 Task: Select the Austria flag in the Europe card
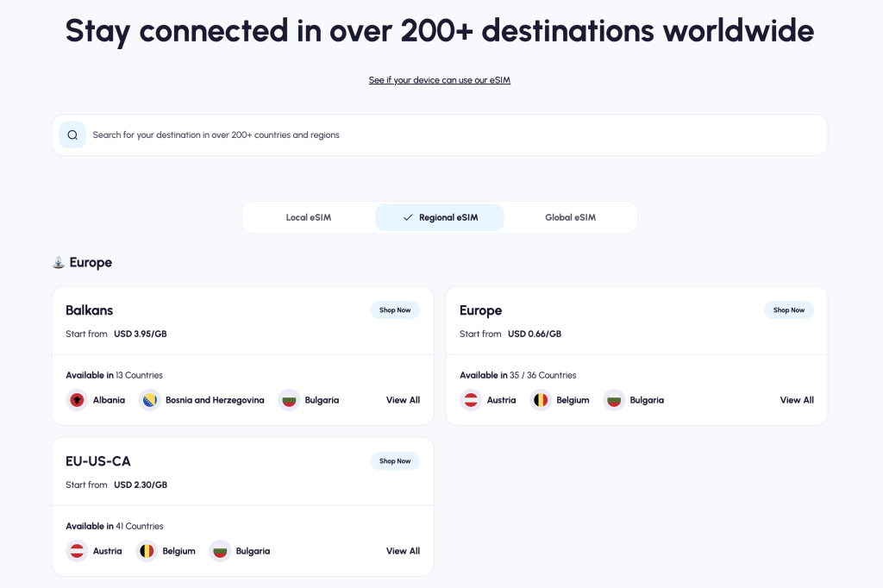471,400
